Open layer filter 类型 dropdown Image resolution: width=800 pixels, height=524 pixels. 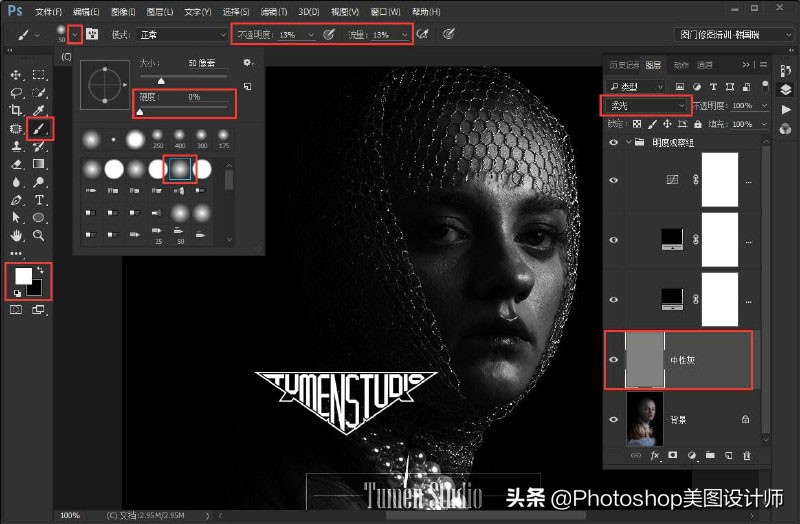click(x=635, y=87)
